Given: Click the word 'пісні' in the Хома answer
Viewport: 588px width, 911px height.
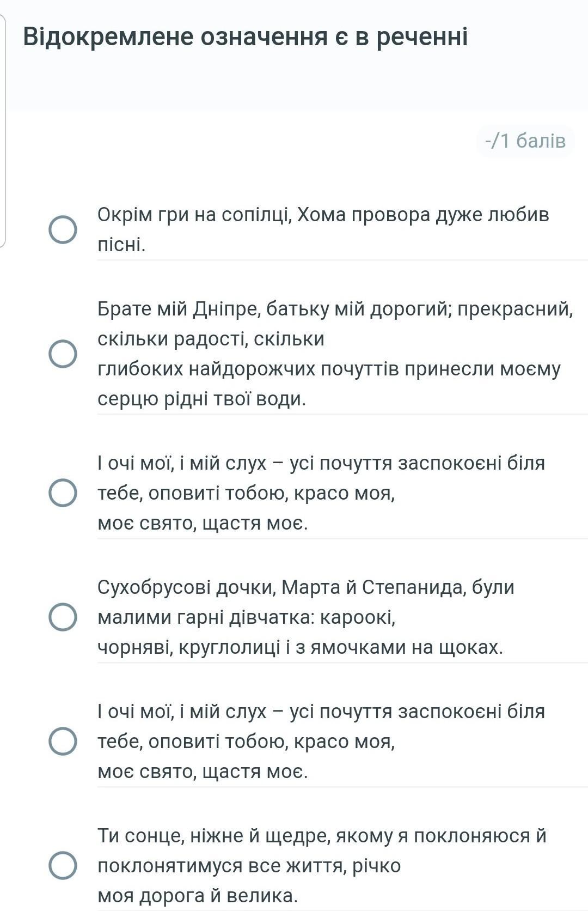Looking at the screenshot, I should click(121, 245).
